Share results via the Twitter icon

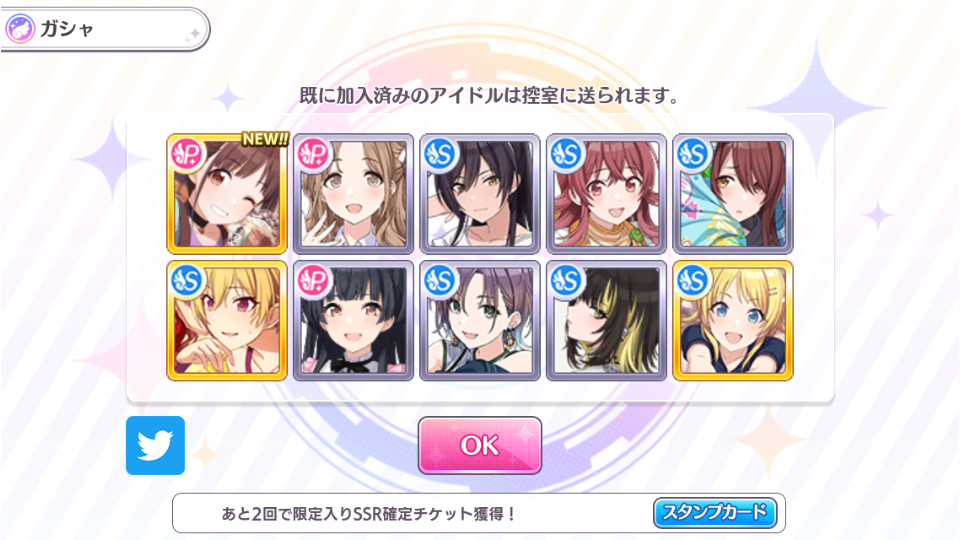point(156,446)
